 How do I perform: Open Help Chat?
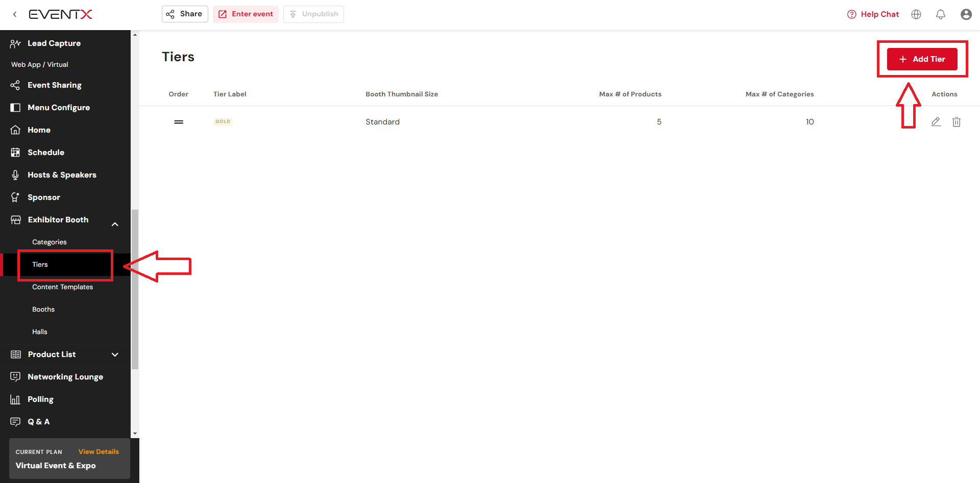pyautogui.click(x=873, y=14)
